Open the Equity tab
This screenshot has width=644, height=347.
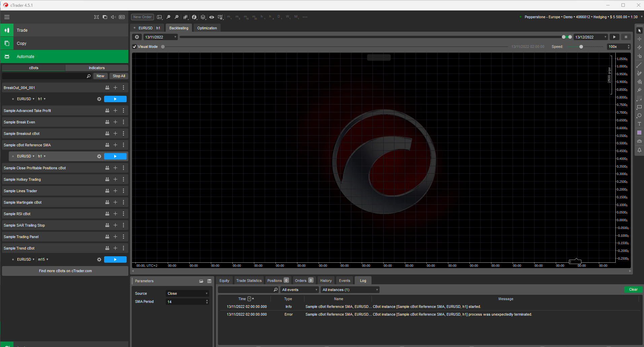[224, 281]
